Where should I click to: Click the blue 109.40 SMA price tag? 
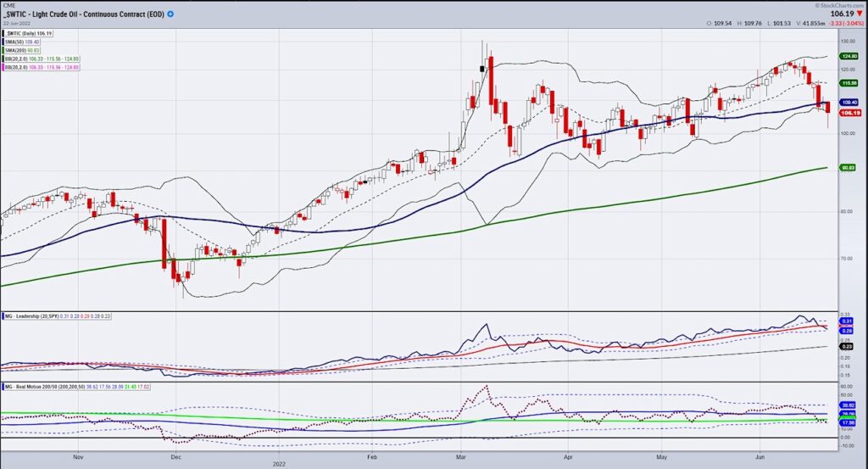(849, 103)
